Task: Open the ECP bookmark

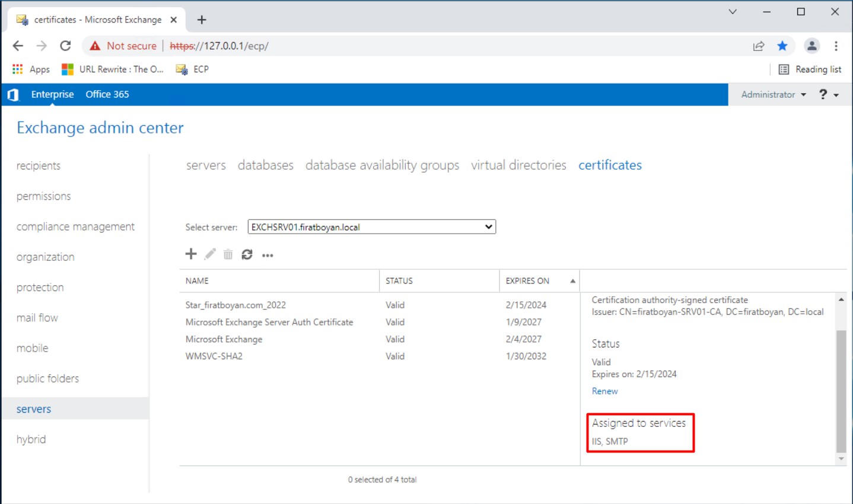Action: tap(192, 69)
